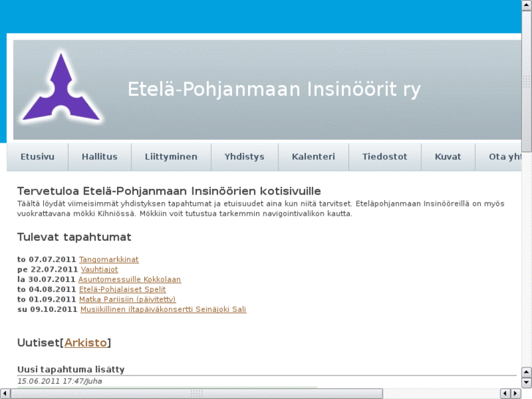
Task: Open the Vauhtiajot event link
Action: (100, 269)
